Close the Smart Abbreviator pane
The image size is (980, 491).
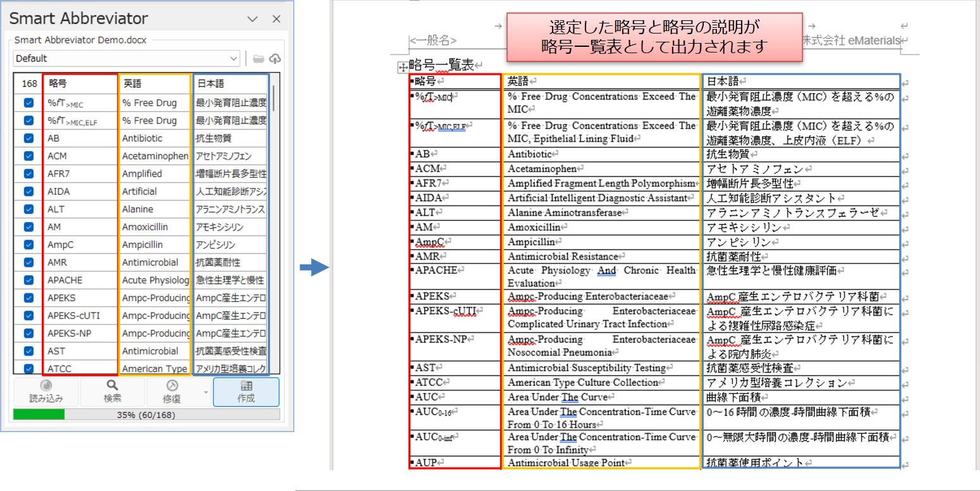point(276,19)
